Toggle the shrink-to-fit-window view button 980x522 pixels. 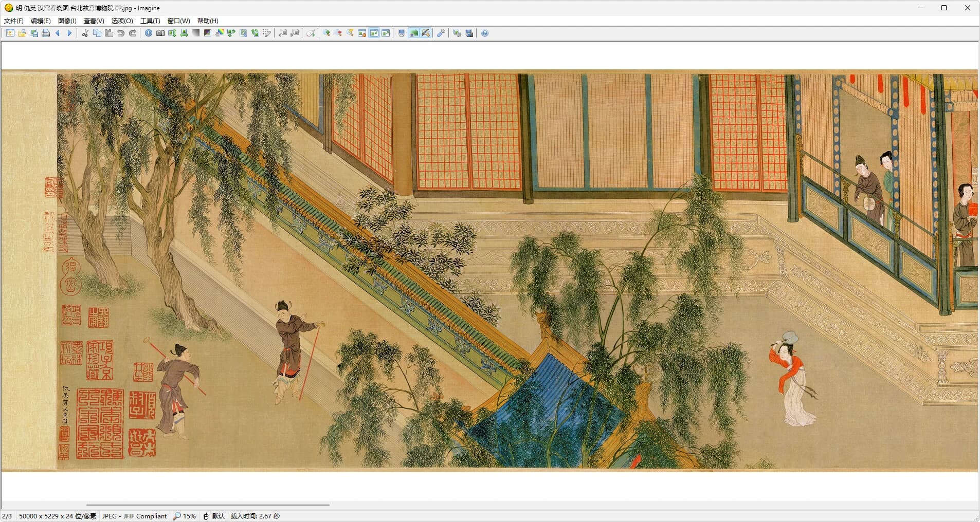click(374, 33)
